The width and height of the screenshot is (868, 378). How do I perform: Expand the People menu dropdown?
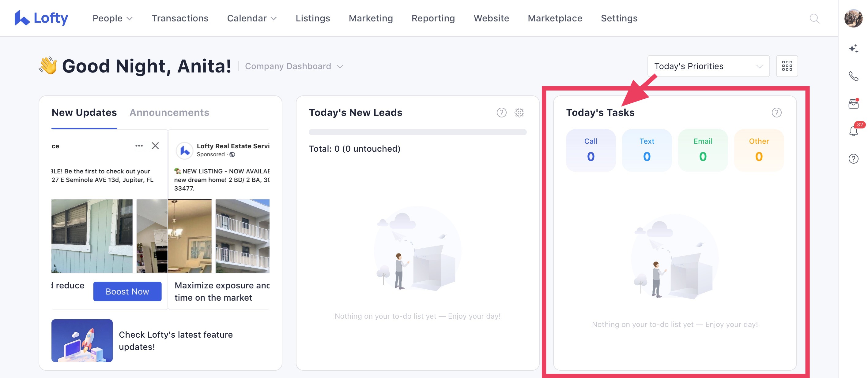click(112, 18)
